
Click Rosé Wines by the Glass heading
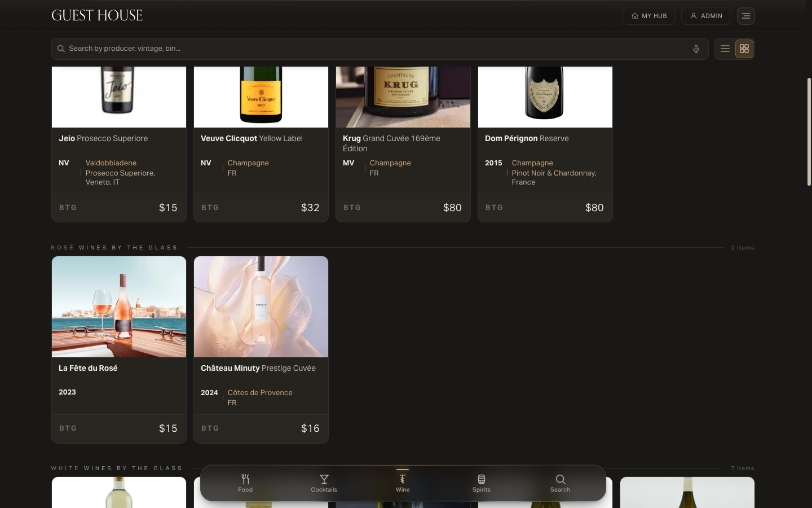coord(114,248)
